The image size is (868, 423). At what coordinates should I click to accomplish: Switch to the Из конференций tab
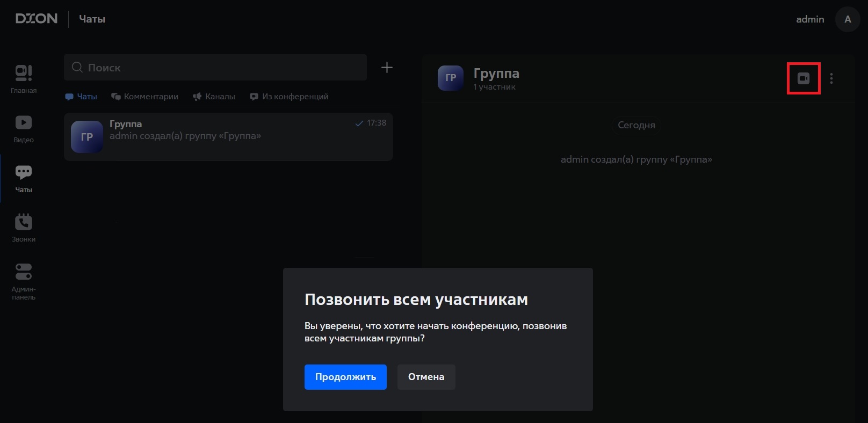click(x=289, y=97)
